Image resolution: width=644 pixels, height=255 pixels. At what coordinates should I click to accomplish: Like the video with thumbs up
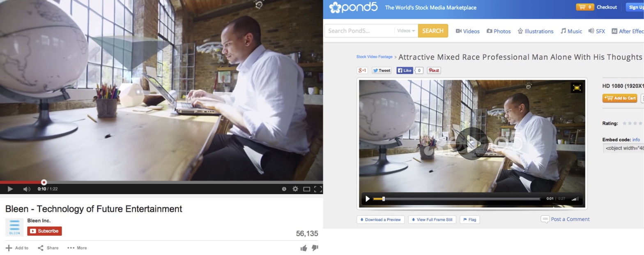[304, 248]
